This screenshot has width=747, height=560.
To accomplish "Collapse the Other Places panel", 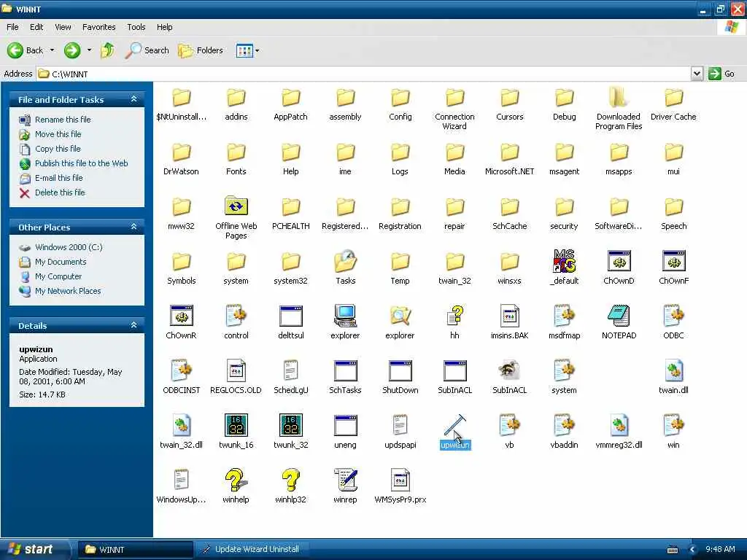I will click(x=134, y=227).
